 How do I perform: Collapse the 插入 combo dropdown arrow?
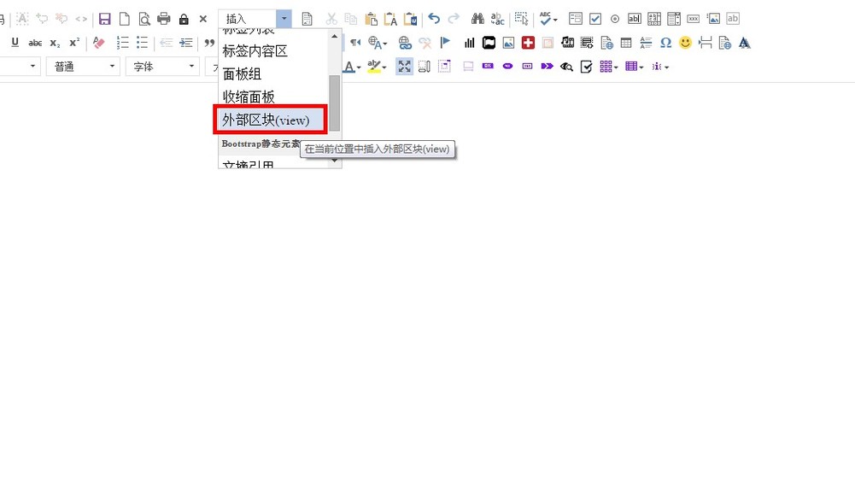[284, 19]
